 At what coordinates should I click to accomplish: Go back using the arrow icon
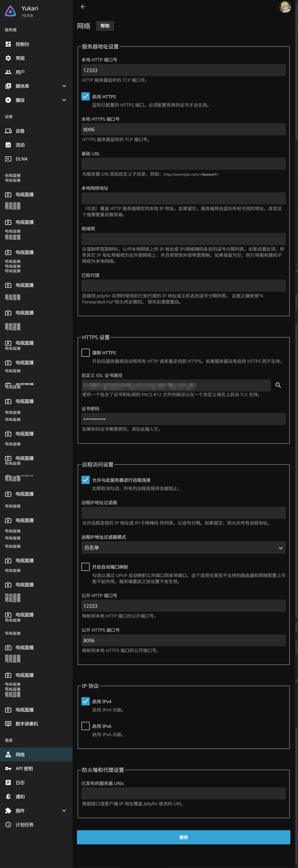tap(83, 6)
